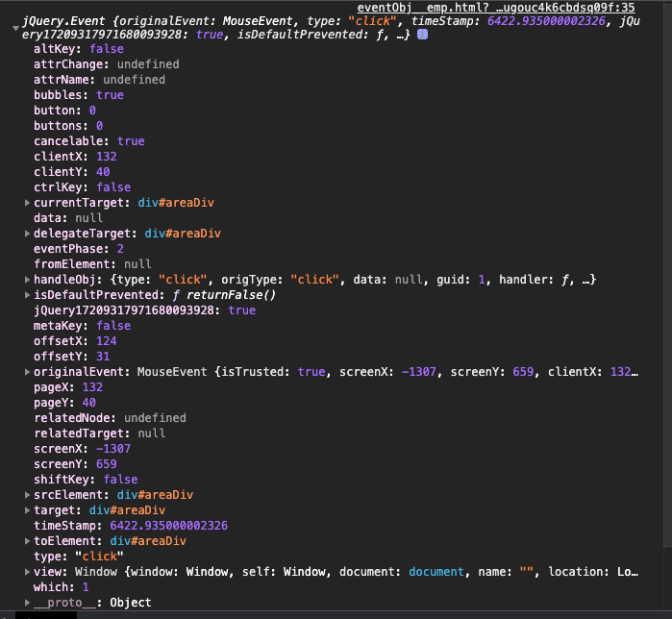The height and width of the screenshot is (619, 672).
Task: Select the jQuery17209317971680093928: true property row
Action: click(145, 310)
